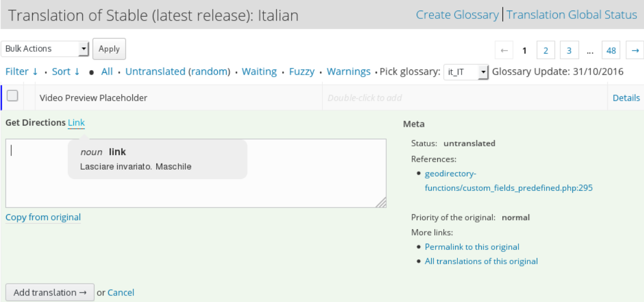Tick the Video Preview Placeholder checkbox
The image size is (644, 302).
(12, 96)
